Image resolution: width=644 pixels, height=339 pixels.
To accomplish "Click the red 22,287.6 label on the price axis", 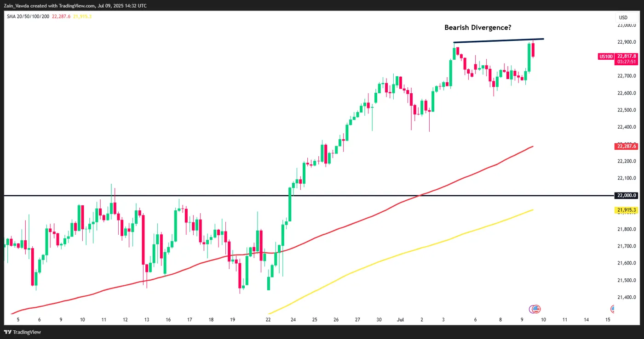I will [x=627, y=146].
